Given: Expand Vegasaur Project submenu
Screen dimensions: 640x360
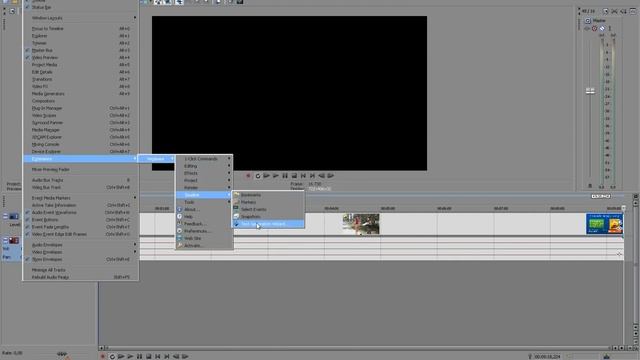Looking at the screenshot, I should [204, 180].
